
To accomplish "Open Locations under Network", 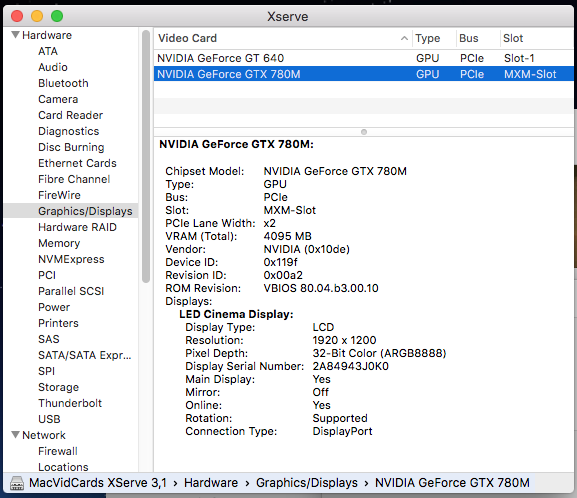I will [63, 467].
